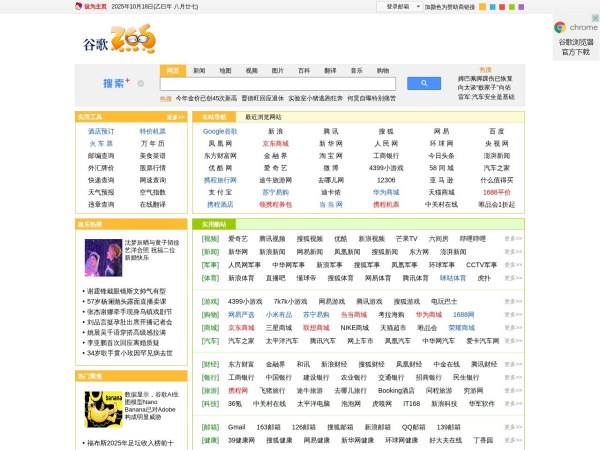
Task: Open the entertainment news photo thumbnail
Action: tap(103, 258)
